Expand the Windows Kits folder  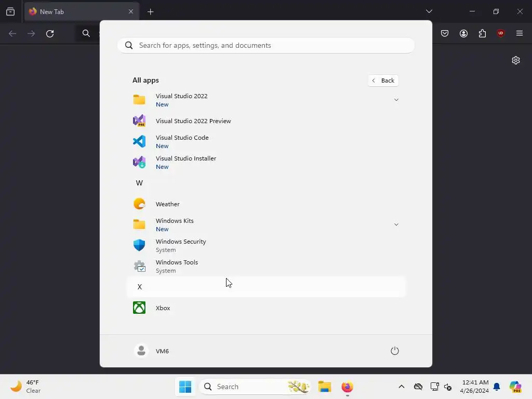click(x=396, y=224)
